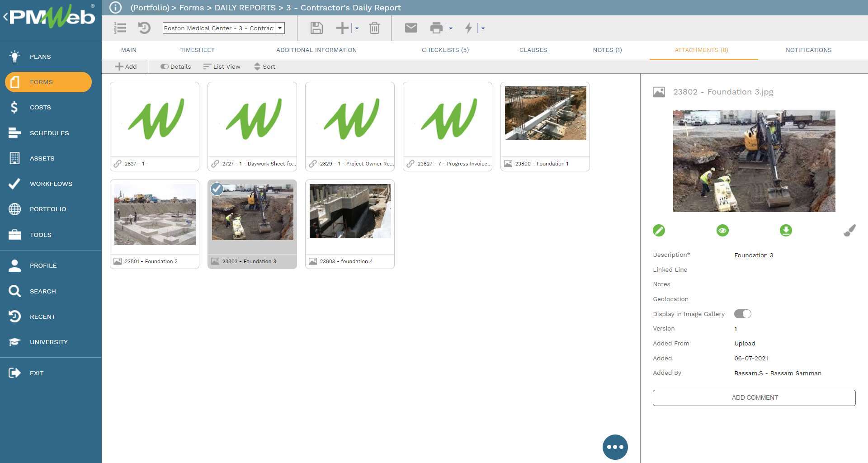Uncheck the selected Foundation 3 thumbnail checkmark
Image resolution: width=868 pixels, height=463 pixels.
pyautogui.click(x=217, y=189)
